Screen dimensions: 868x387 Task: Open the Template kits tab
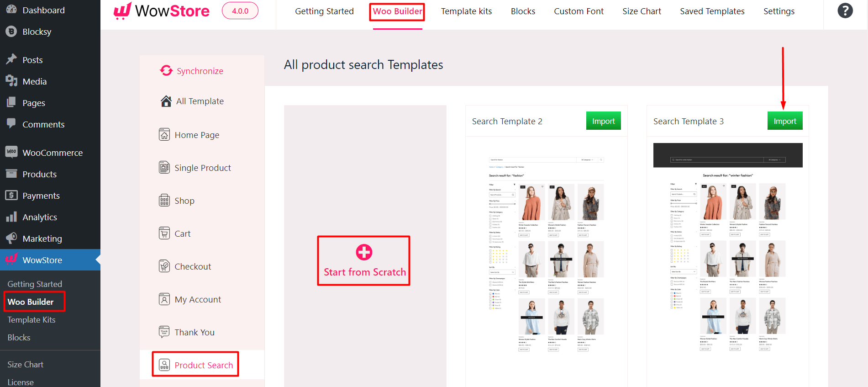click(x=466, y=11)
